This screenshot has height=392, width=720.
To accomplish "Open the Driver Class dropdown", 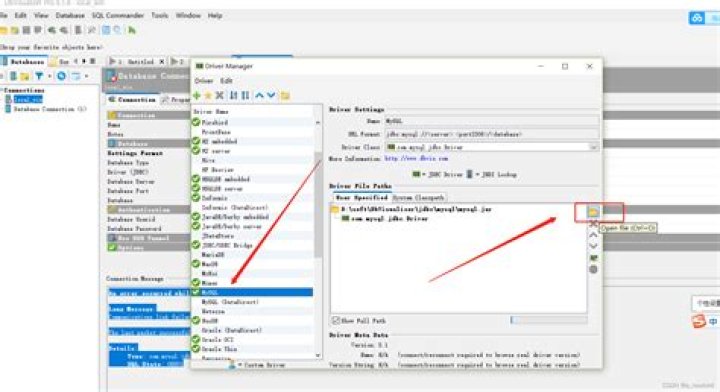I will (593, 147).
